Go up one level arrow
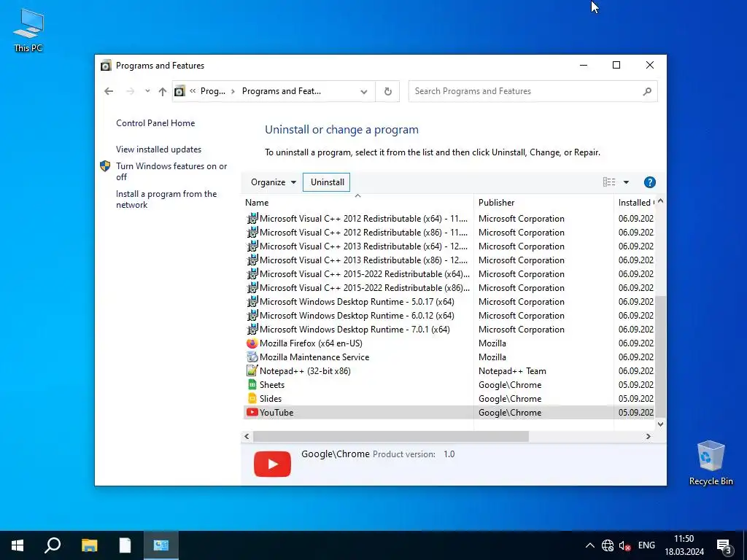The height and width of the screenshot is (560, 747). coord(163,91)
